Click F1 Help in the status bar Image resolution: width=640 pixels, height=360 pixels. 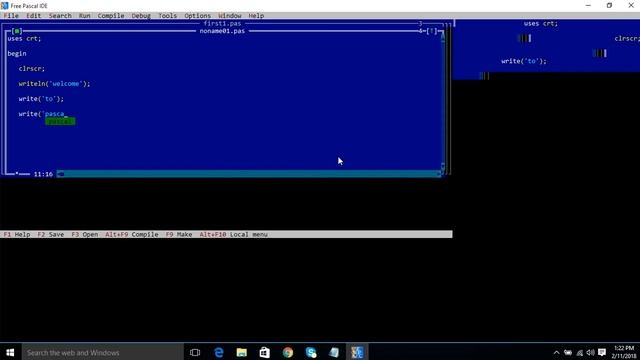[17, 234]
